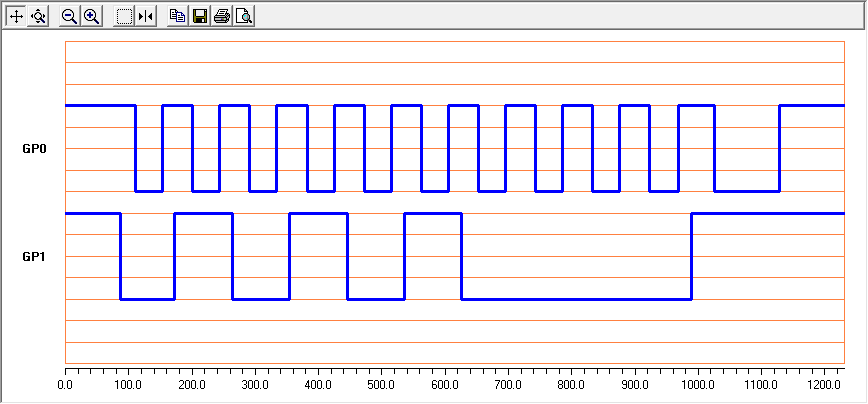Click the 600.0 time axis label

tap(445, 384)
